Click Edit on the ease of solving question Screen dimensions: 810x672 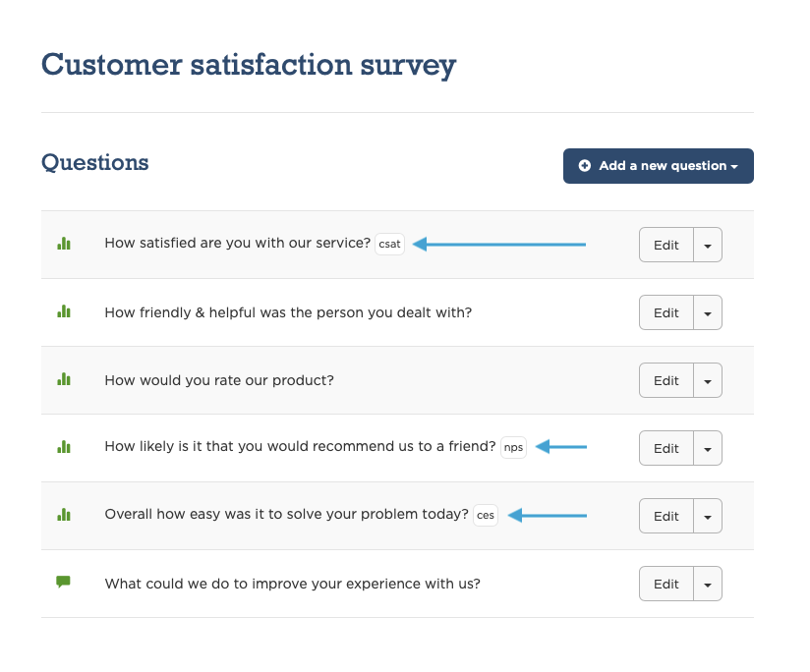point(665,515)
